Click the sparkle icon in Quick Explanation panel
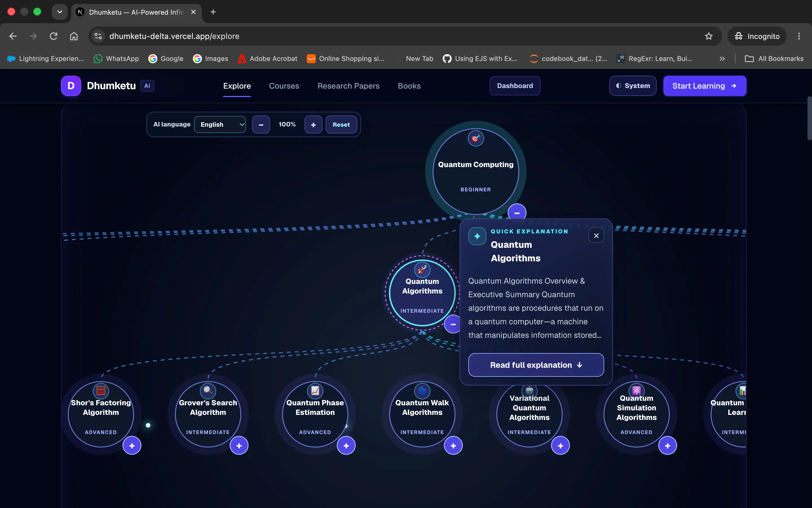This screenshot has height=508, width=812. [477, 236]
